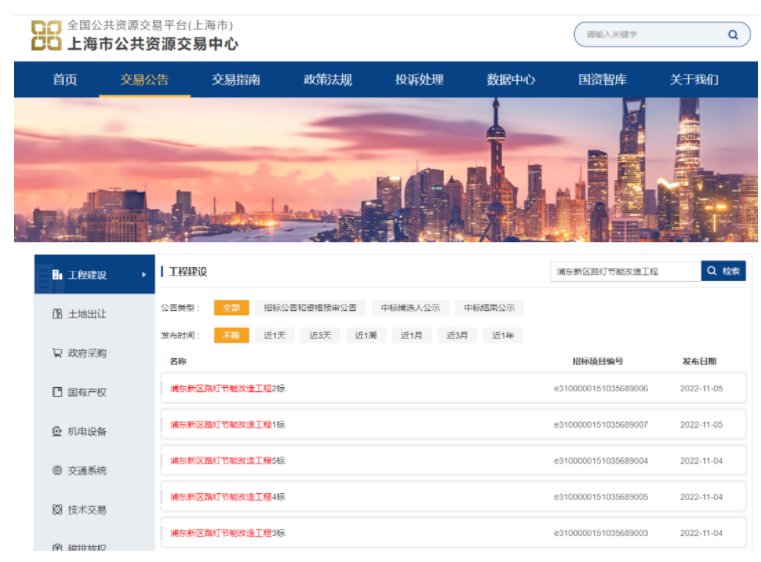Filter by 全部 announcement type
Screen dimensions: 761x562
[x=231, y=308]
